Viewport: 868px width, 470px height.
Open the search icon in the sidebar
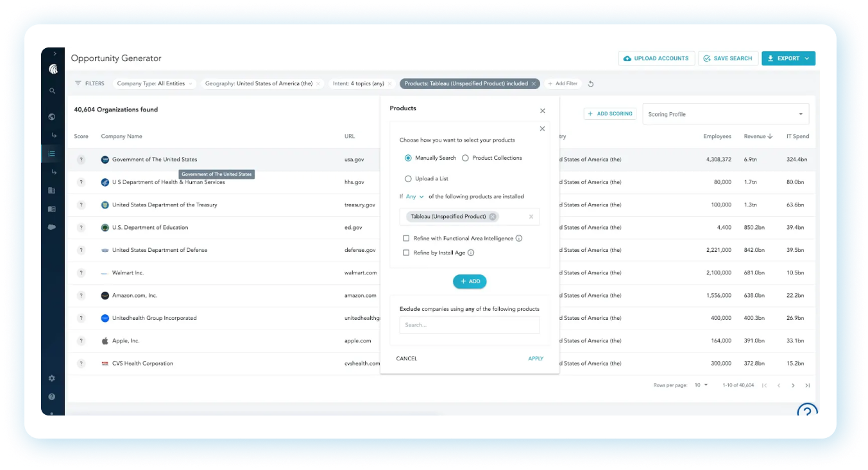coord(53,91)
